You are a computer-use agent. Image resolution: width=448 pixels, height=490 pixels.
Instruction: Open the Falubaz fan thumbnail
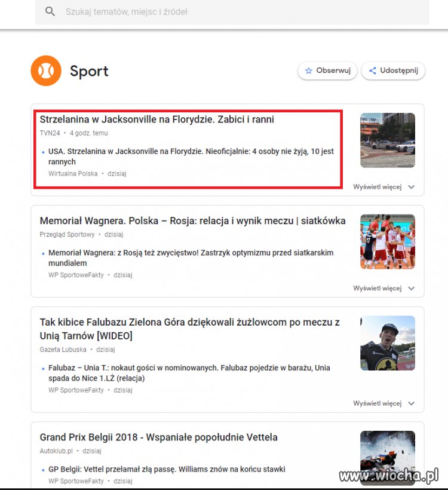tap(388, 343)
